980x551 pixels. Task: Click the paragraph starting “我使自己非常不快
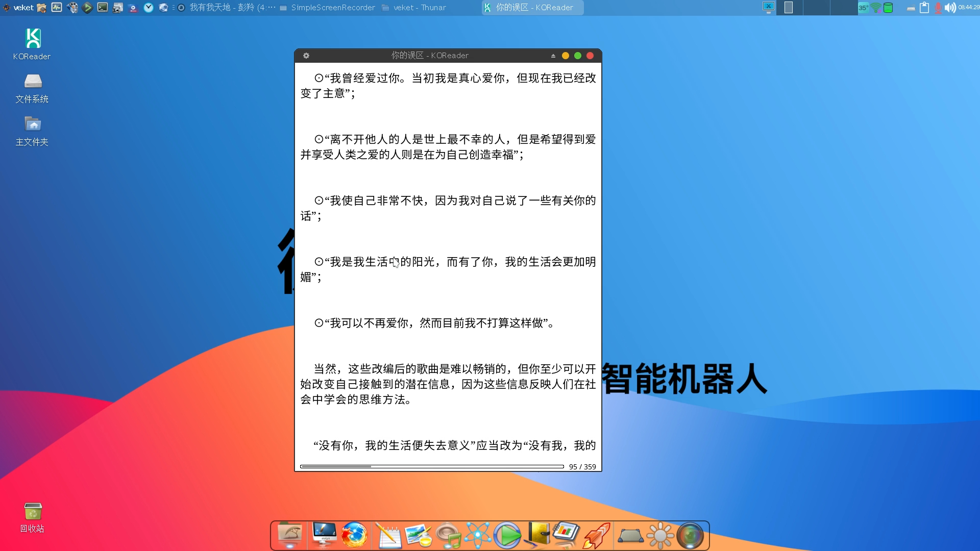(448, 208)
